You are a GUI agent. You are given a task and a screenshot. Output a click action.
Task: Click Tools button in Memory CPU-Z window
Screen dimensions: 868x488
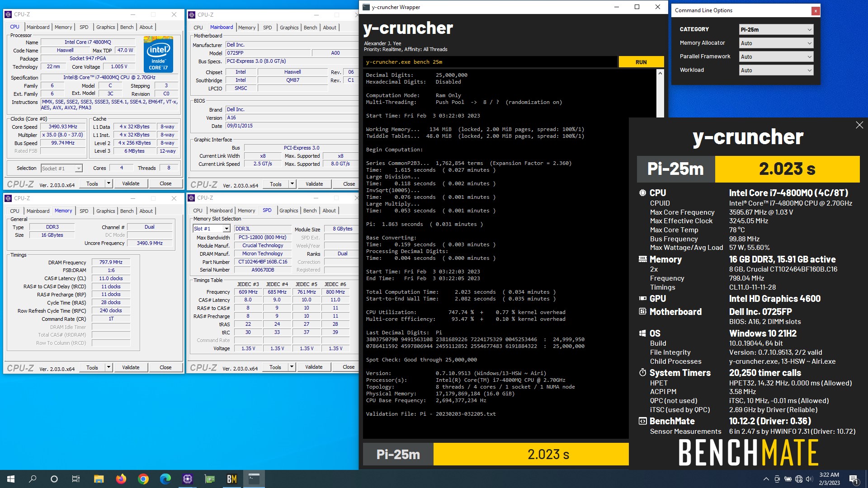pyautogui.click(x=92, y=367)
